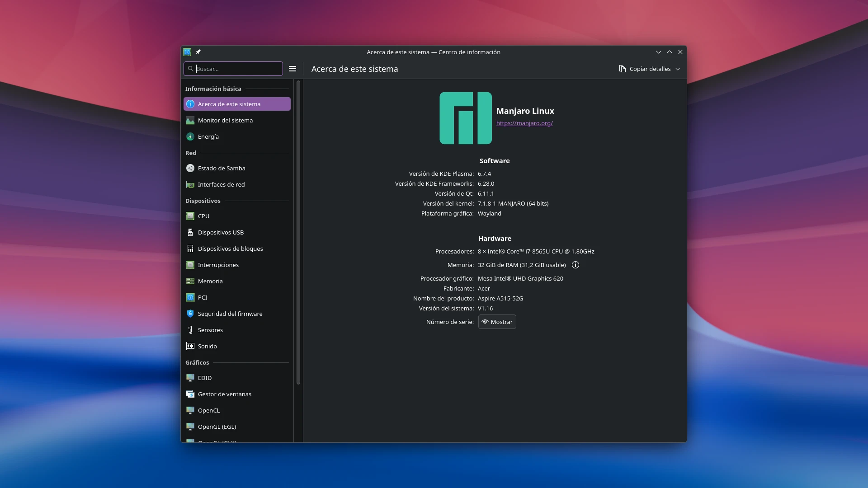Open the EDID monitor icon
868x488 pixels.
190,378
